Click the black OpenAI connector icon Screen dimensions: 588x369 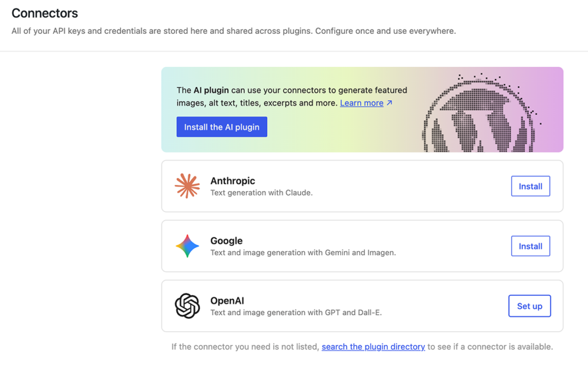coord(187,306)
